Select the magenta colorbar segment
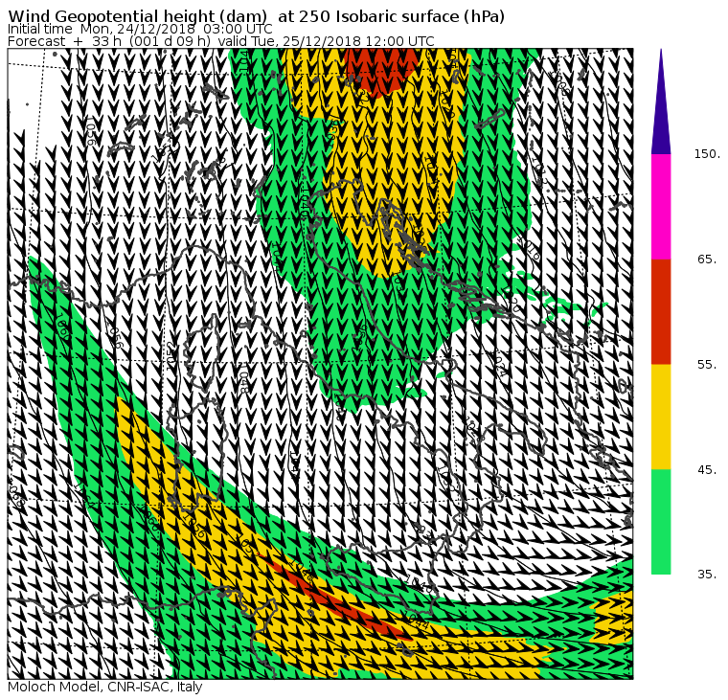This screenshot has width=728, height=700. pyautogui.click(x=661, y=207)
